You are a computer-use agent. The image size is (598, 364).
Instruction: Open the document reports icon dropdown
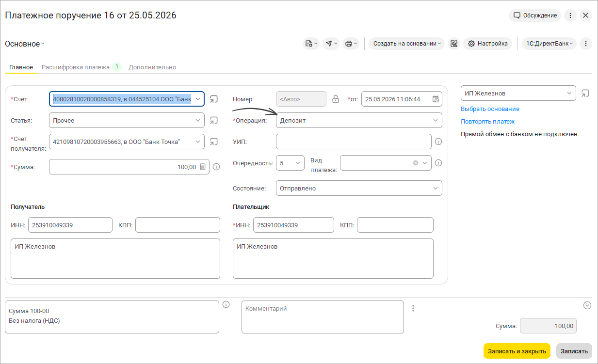point(311,44)
